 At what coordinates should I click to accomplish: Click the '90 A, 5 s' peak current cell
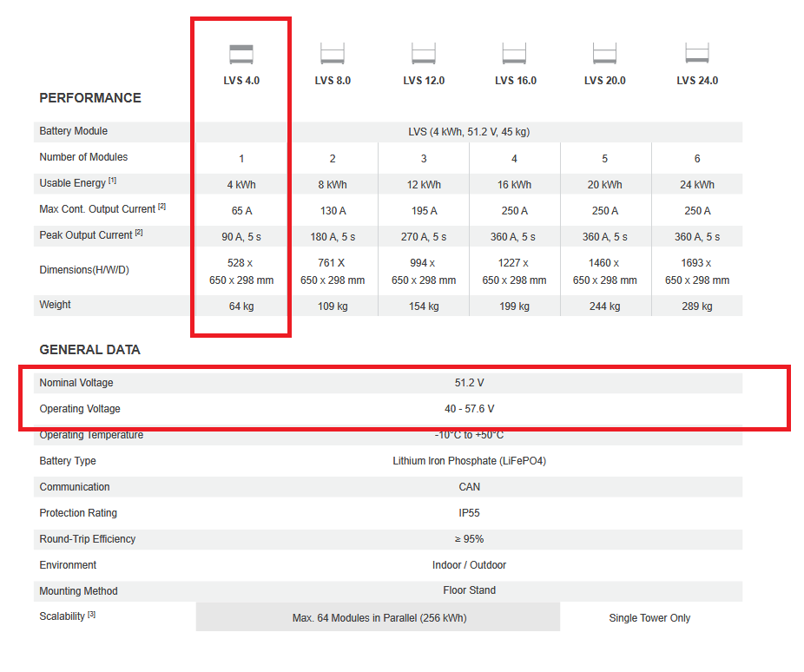click(241, 237)
